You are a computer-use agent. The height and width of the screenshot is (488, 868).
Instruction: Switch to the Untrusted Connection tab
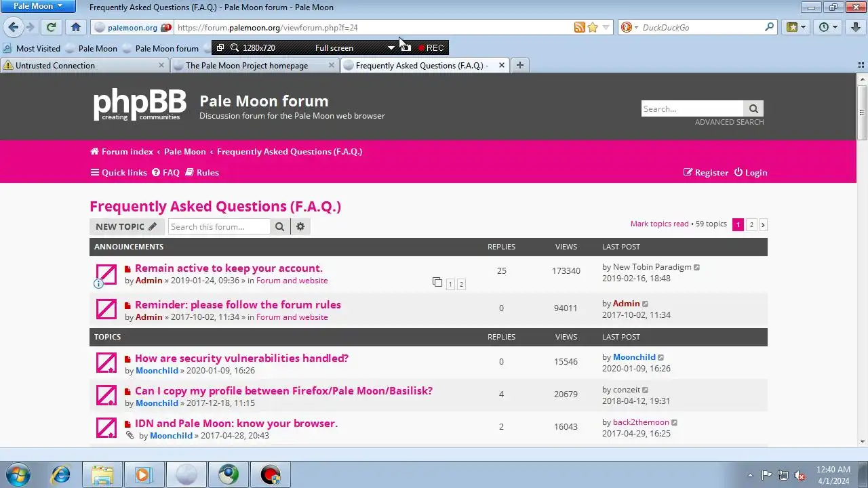click(84, 65)
